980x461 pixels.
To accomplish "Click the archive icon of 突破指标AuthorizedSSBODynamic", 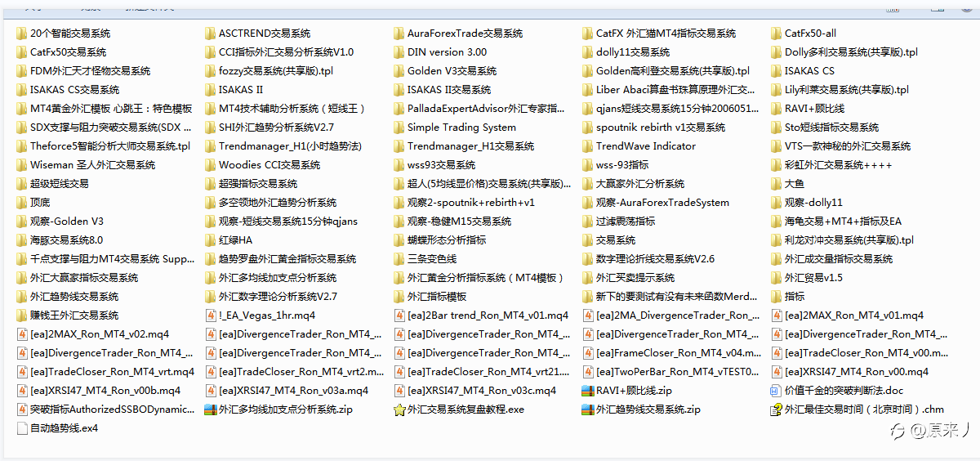I will tap(22, 410).
